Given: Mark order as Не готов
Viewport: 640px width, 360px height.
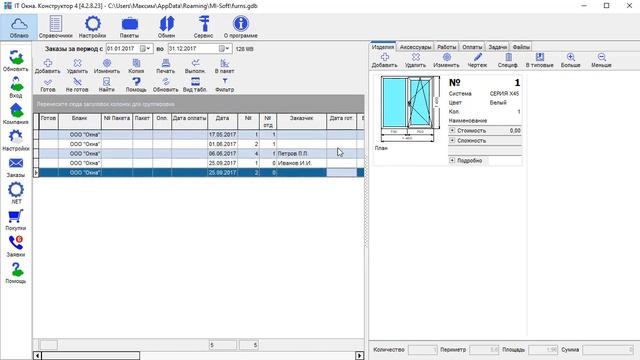Looking at the screenshot, I should point(77,85).
